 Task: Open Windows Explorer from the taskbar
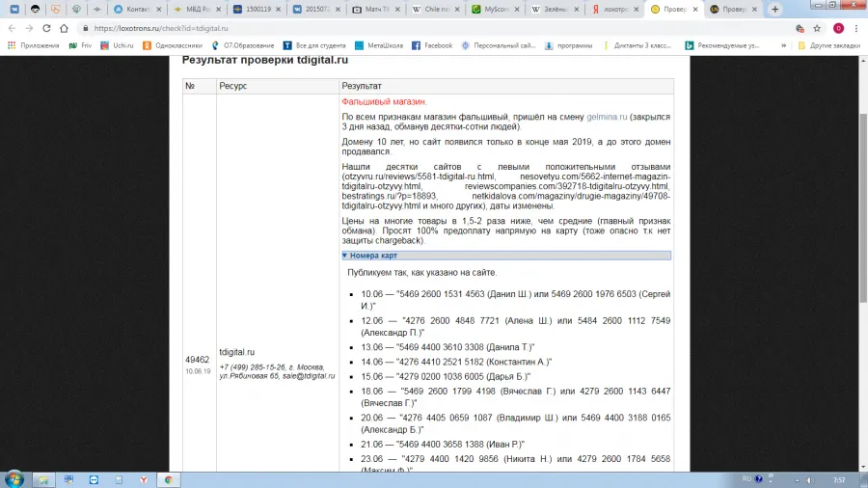[43, 479]
